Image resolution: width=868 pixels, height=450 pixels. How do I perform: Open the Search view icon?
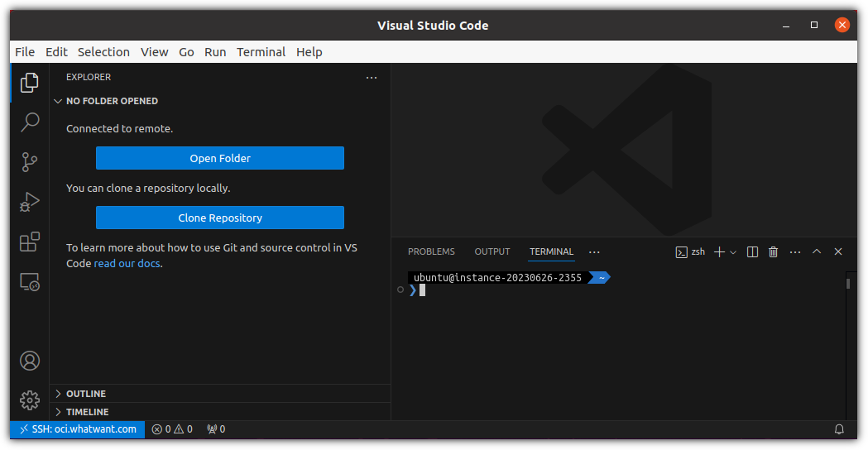tap(29, 122)
